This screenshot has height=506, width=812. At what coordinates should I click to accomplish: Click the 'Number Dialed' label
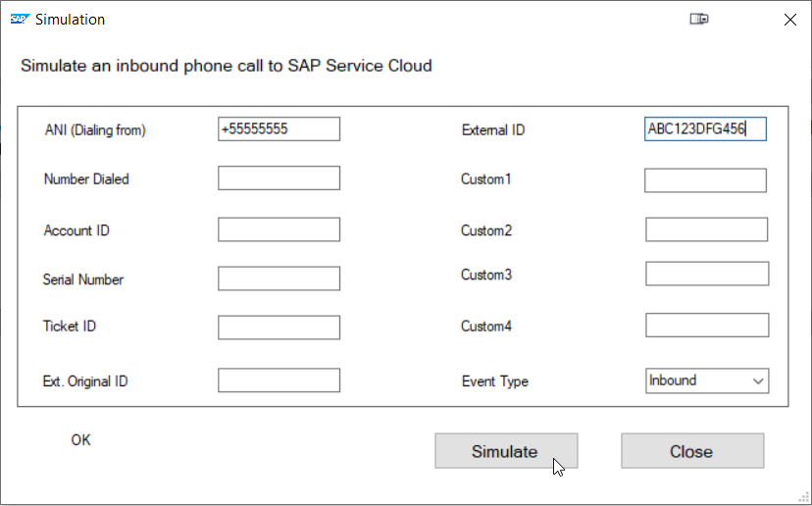click(86, 179)
